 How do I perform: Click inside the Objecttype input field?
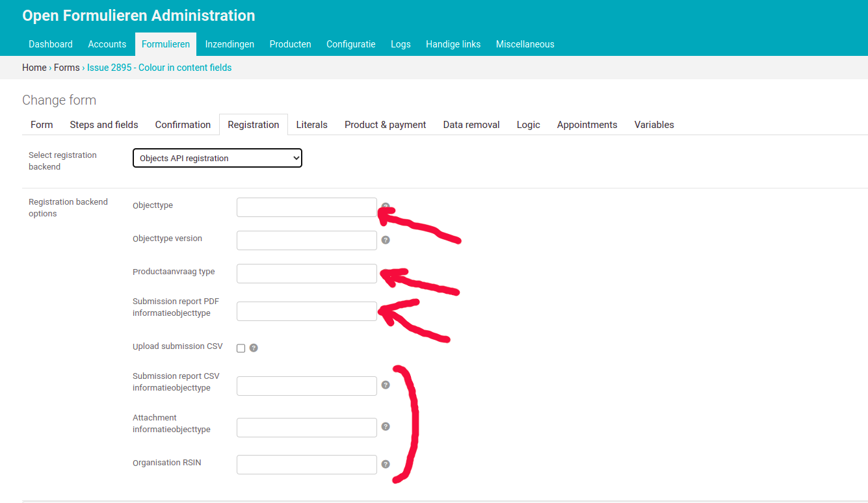click(x=306, y=207)
